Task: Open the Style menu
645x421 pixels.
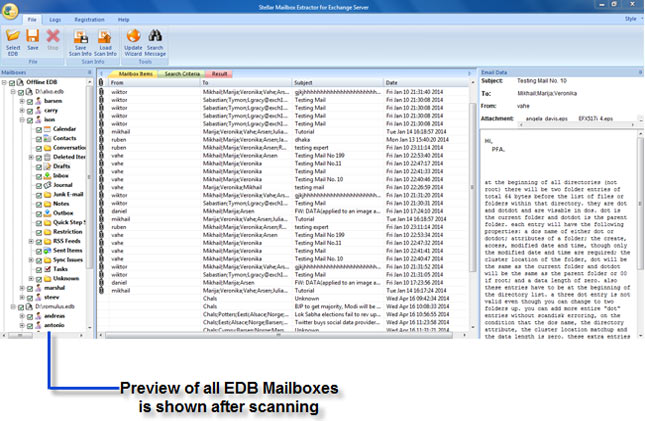Action: click(631, 19)
